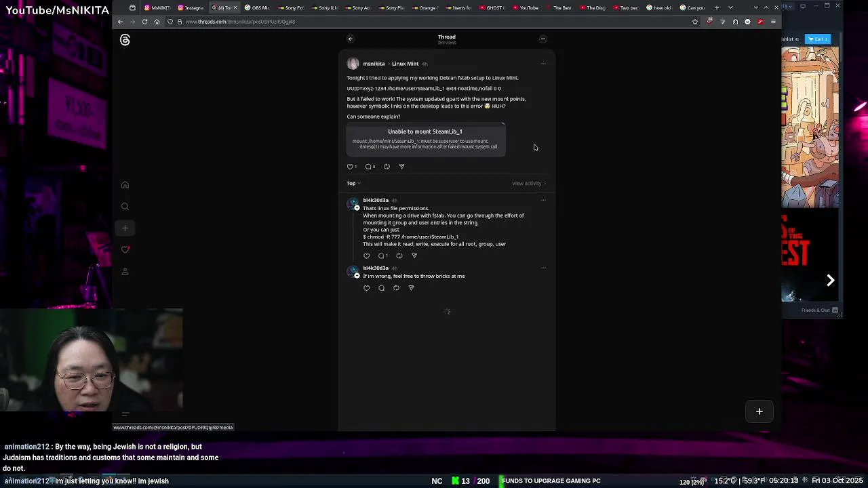This screenshot has height=488, width=868.
Task: Open the Threads sidebar Home icon
Action: [x=125, y=185]
